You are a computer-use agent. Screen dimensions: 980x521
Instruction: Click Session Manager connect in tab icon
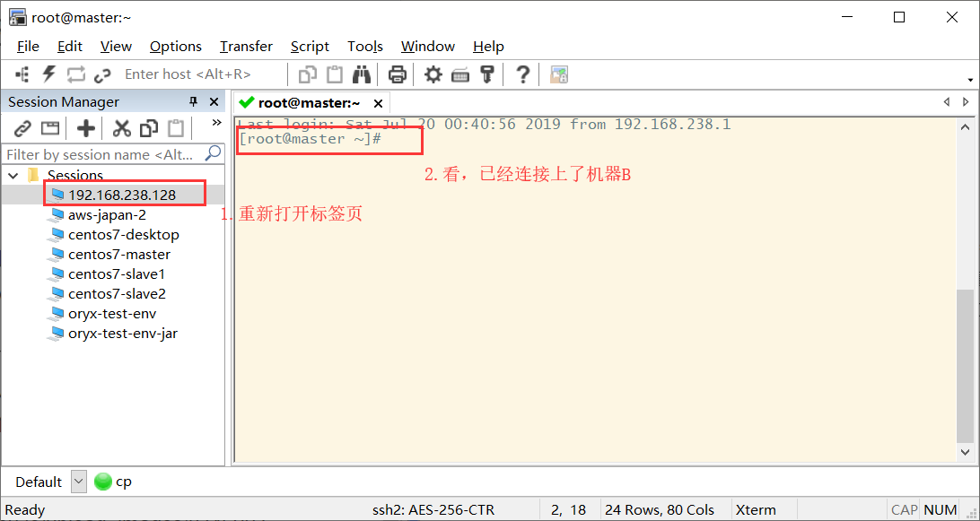pyautogui.click(x=50, y=129)
